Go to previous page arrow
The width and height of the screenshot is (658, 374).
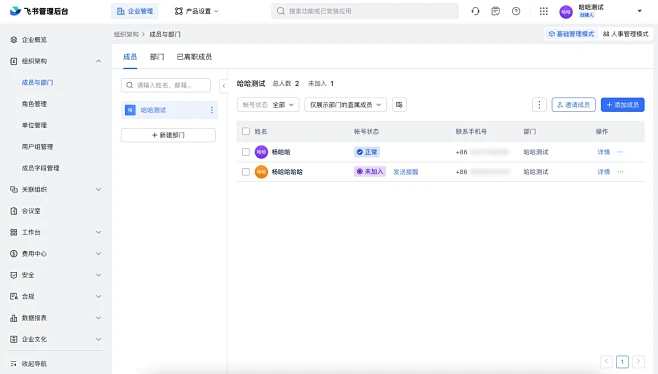(606, 361)
